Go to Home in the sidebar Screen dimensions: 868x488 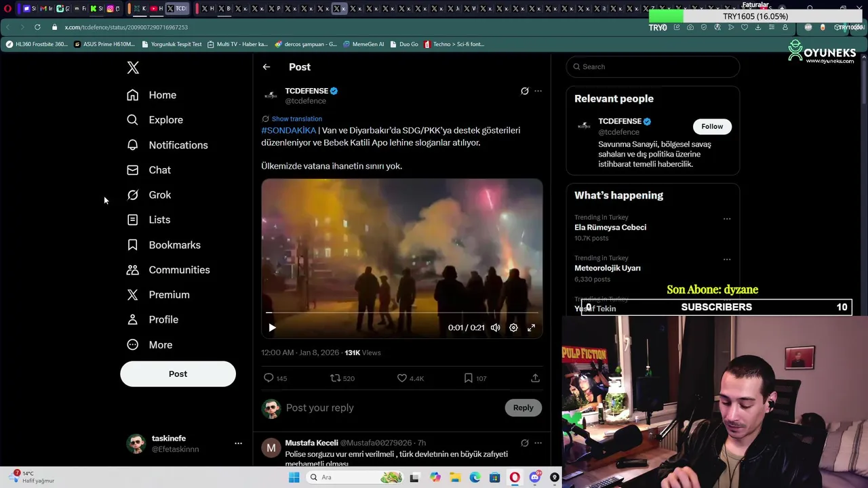[151, 95]
